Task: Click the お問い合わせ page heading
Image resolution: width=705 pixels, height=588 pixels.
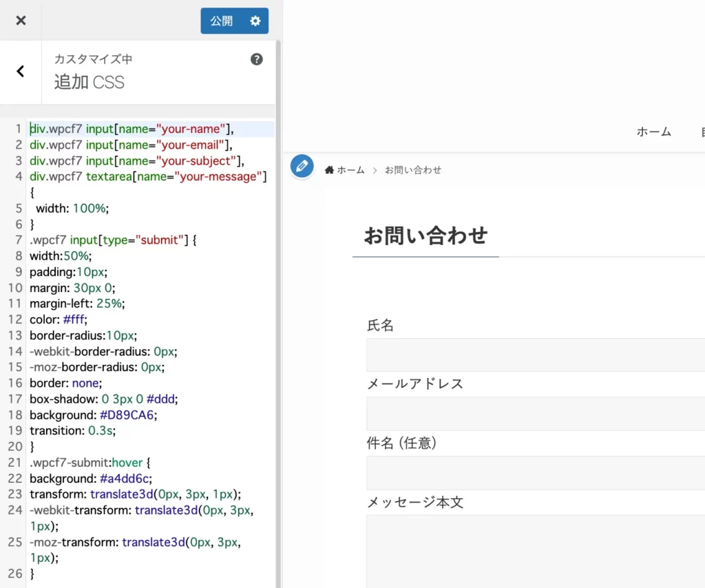Action: 425,235
